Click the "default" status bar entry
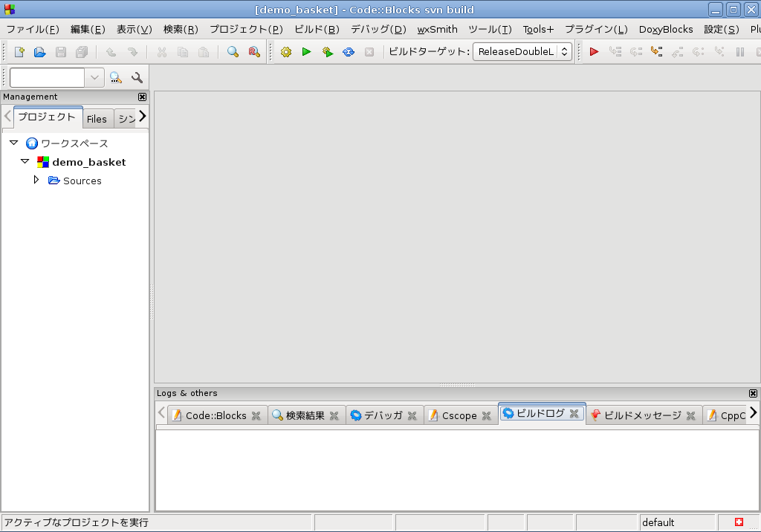Image resolution: width=761 pixels, height=532 pixels. point(658,522)
